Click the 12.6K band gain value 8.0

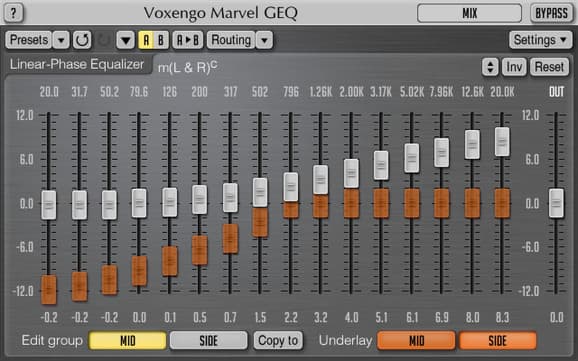472,317
